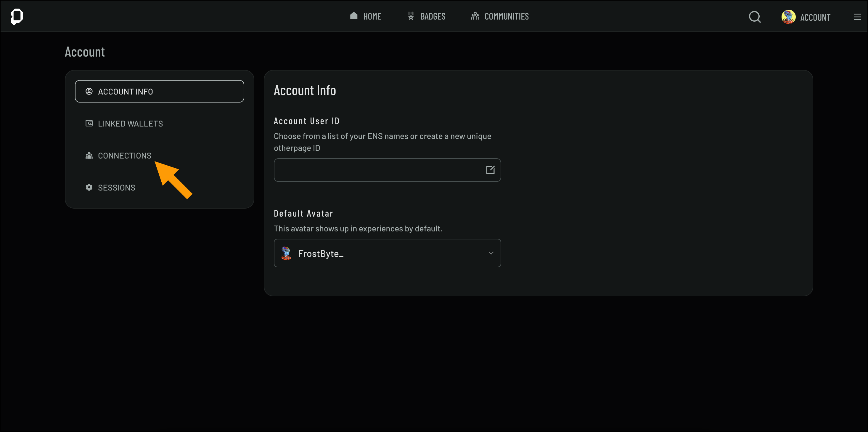Focus the Account User ID input

pos(377,170)
